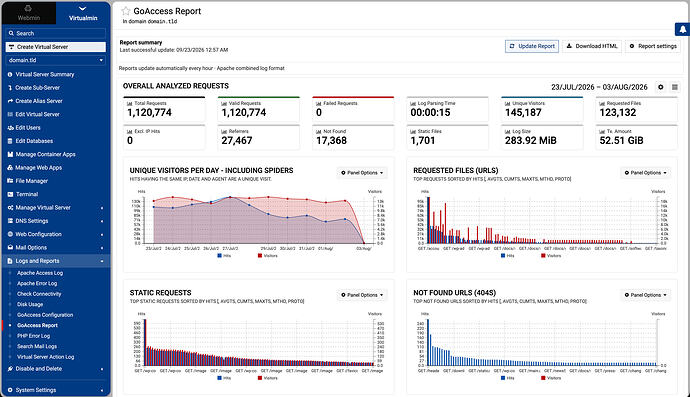This screenshot has width=690, height=397.
Task: Click the Terminal icon in sidebar
Action: 10,194
